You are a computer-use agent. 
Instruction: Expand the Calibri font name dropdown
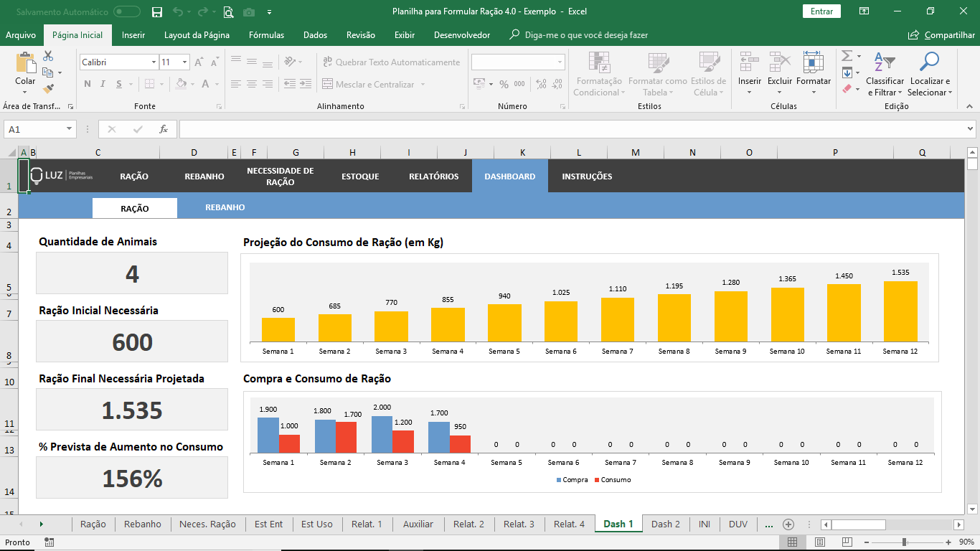point(154,62)
